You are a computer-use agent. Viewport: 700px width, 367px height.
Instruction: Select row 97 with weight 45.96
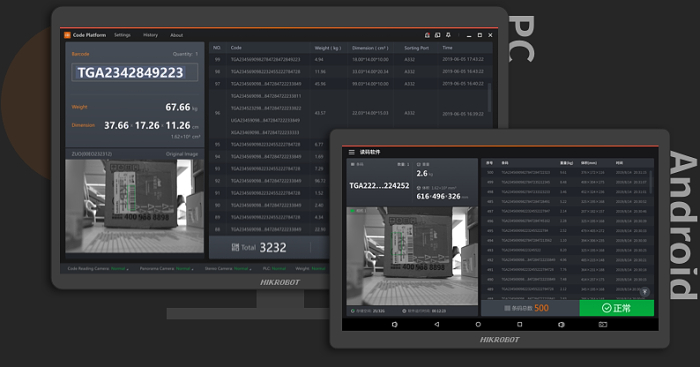click(350, 83)
